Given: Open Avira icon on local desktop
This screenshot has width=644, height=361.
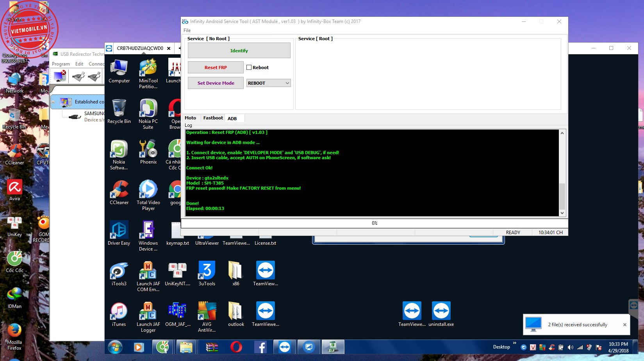Looking at the screenshot, I should coord(15,190).
